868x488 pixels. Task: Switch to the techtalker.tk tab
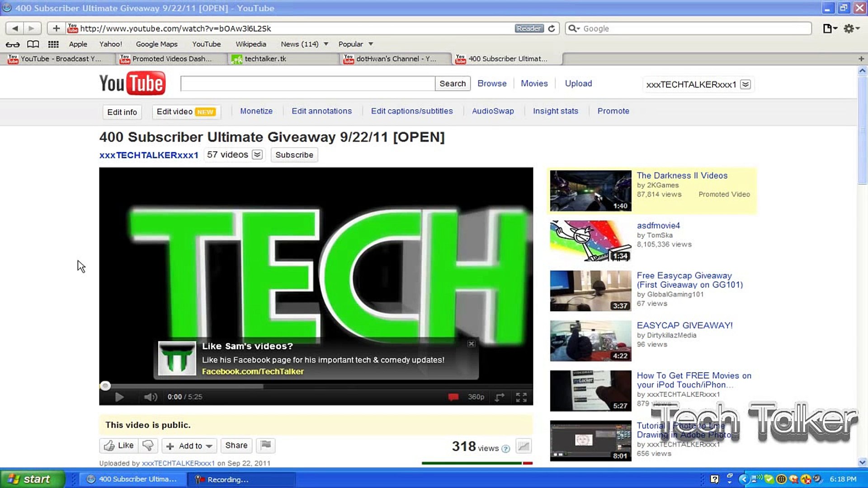point(265,59)
